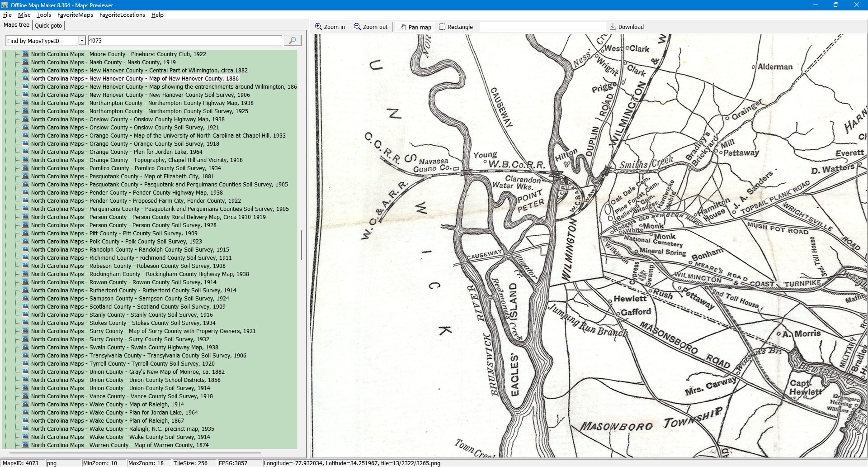Enable the Rectangle selection tool
Viewport: 868px width, 467px height.
pos(456,27)
